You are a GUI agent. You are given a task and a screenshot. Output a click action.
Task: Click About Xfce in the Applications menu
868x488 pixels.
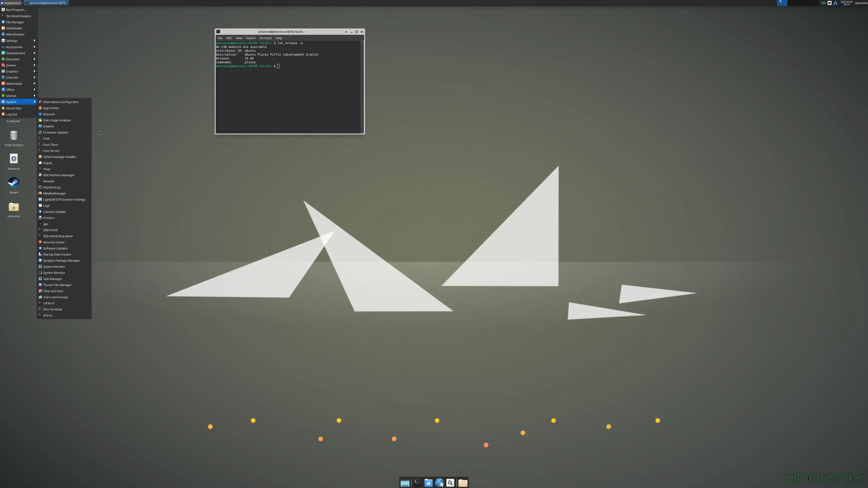tap(14, 108)
